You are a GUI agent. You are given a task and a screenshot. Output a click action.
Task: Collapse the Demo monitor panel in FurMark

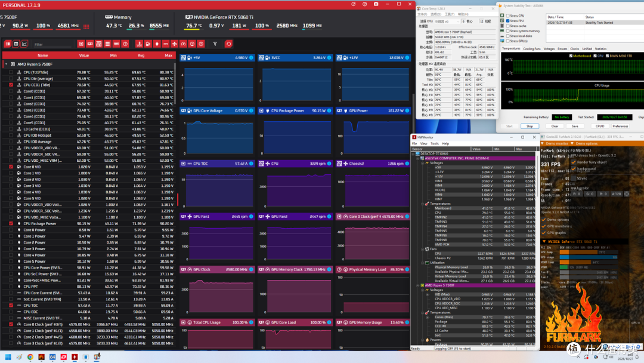point(543,143)
